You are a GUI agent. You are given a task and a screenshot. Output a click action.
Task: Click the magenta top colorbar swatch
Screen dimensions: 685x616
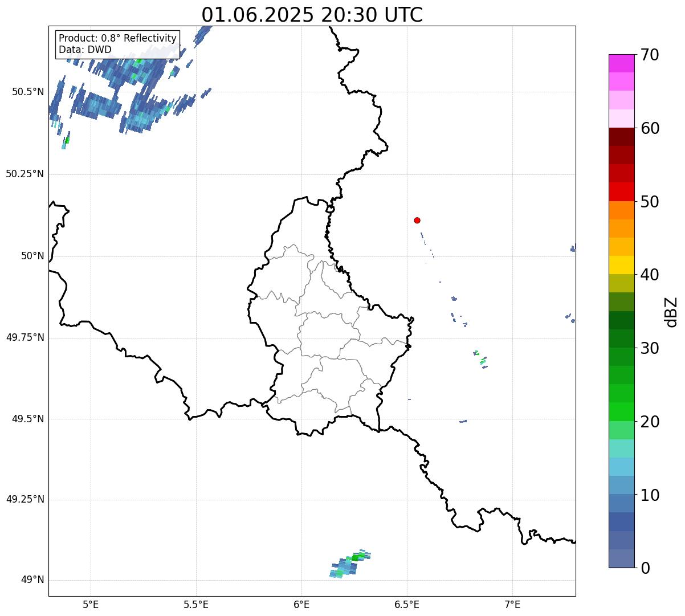621,63
